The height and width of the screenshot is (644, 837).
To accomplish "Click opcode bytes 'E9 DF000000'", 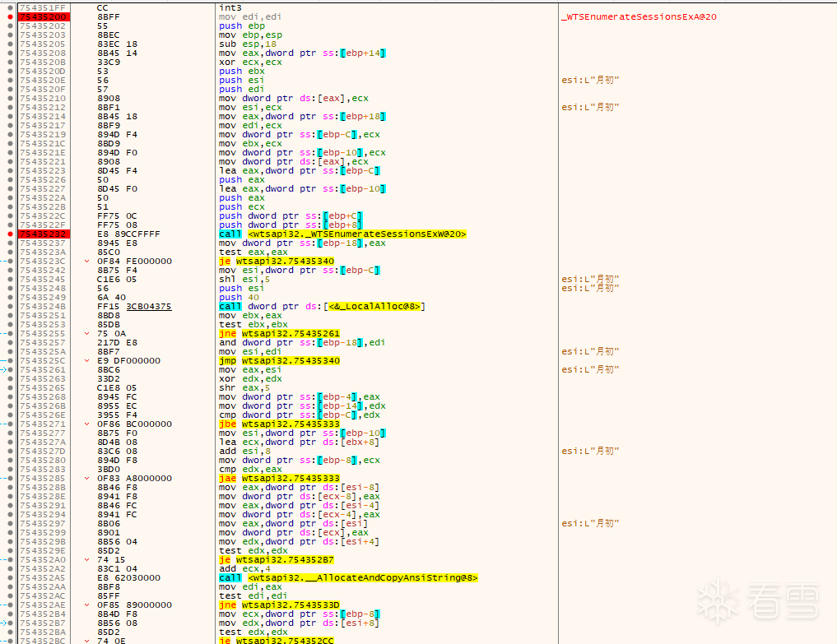I will (x=128, y=361).
